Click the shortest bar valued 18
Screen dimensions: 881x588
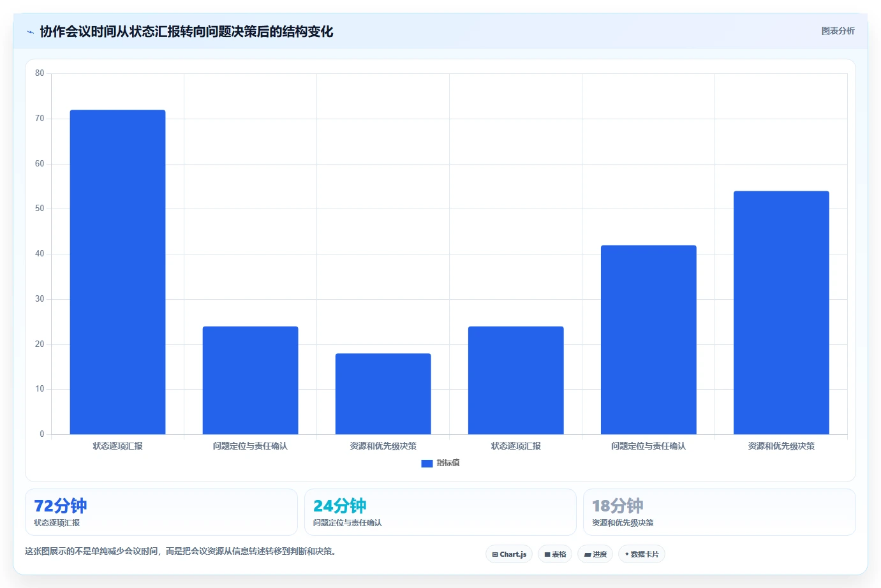[x=383, y=394]
